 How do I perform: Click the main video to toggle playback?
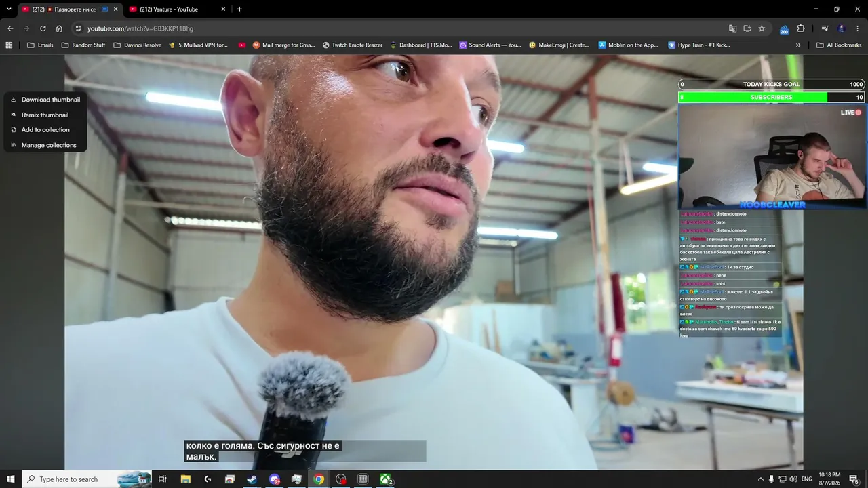[434, 262]
